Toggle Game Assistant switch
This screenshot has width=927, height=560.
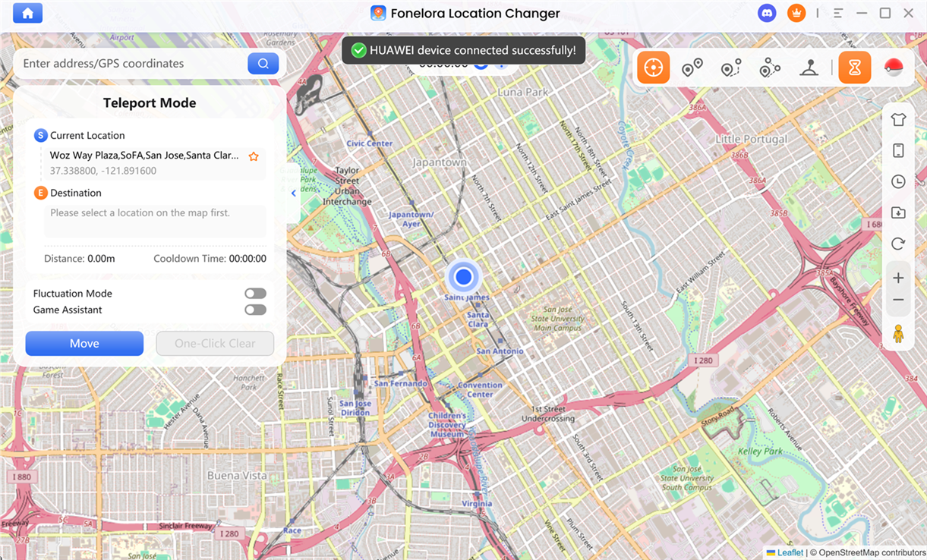(255, 310)
